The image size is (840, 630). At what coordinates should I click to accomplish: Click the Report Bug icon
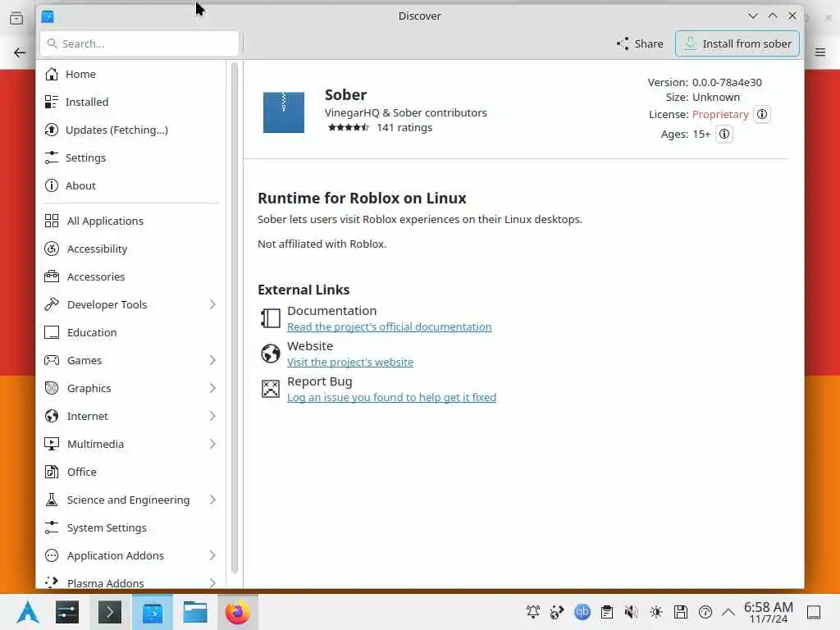pyautogui.click(x=271, y=389)
